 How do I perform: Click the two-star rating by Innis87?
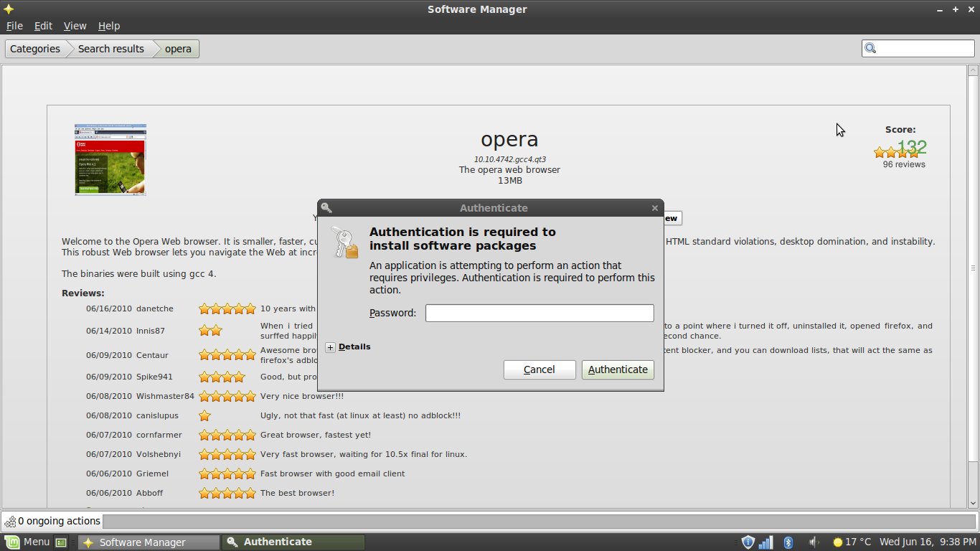click(210, 331)
